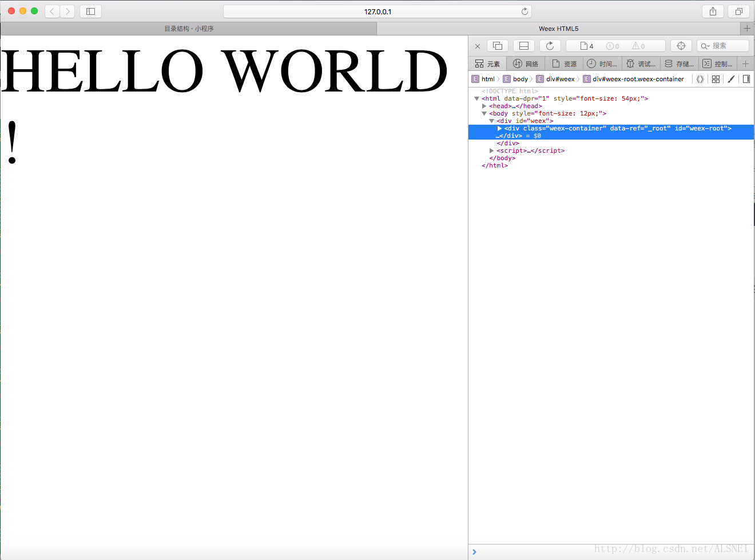Click the HELLO WORLD heading text
This screenshot has width=755, height=560.
point(224,71)
